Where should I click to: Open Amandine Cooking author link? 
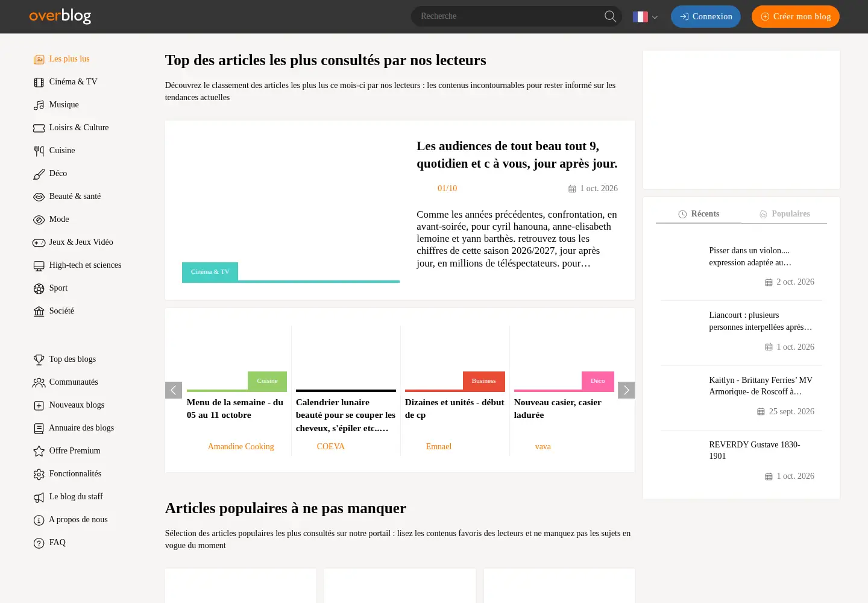(x=241, y=447)
